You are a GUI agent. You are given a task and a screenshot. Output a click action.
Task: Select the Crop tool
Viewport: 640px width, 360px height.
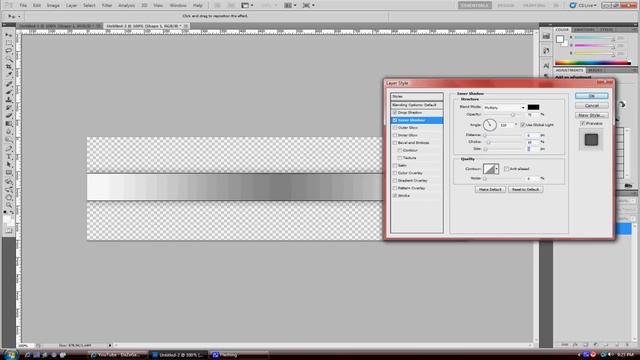click(9, 67)
